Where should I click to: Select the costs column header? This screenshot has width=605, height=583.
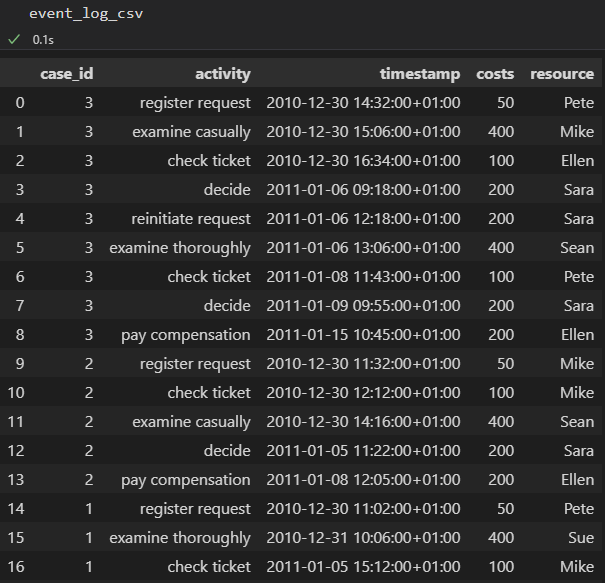click(495, 74)
